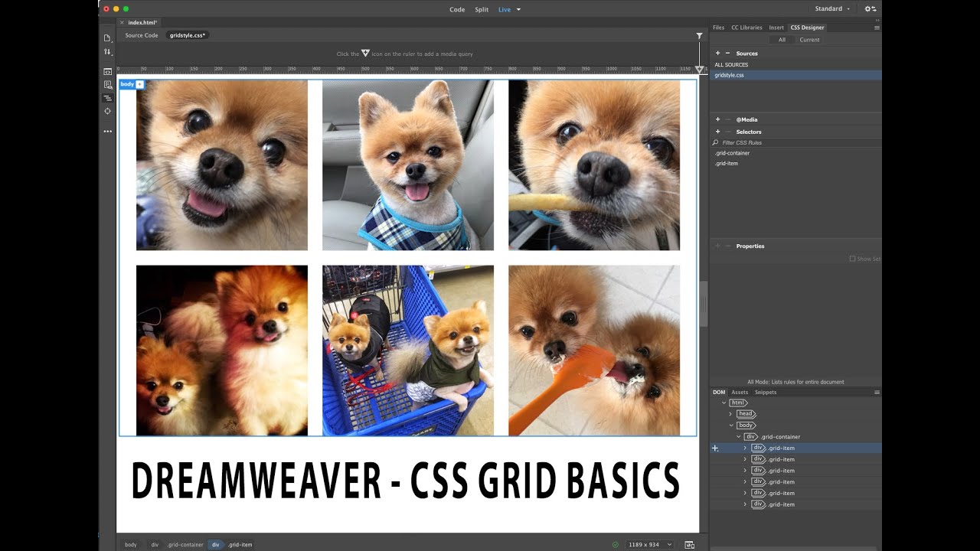Click the filter funnel icon above the ruler
This screenshot has width=980, height=551.
tap(699, 35)
